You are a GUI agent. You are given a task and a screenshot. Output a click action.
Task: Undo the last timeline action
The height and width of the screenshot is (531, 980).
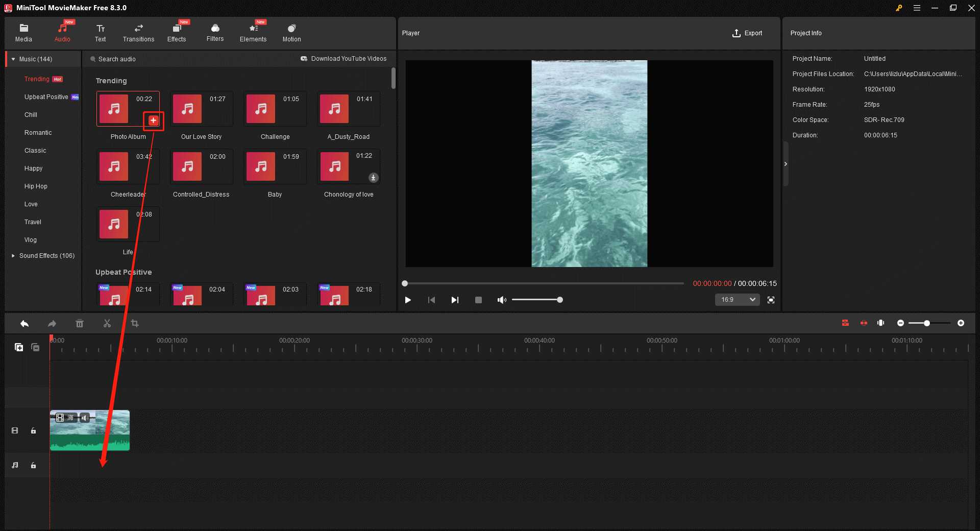coord(24,324)
